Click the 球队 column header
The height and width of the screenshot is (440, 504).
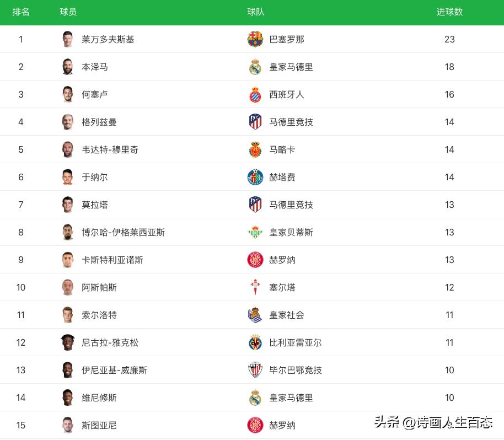click(256, 12)
